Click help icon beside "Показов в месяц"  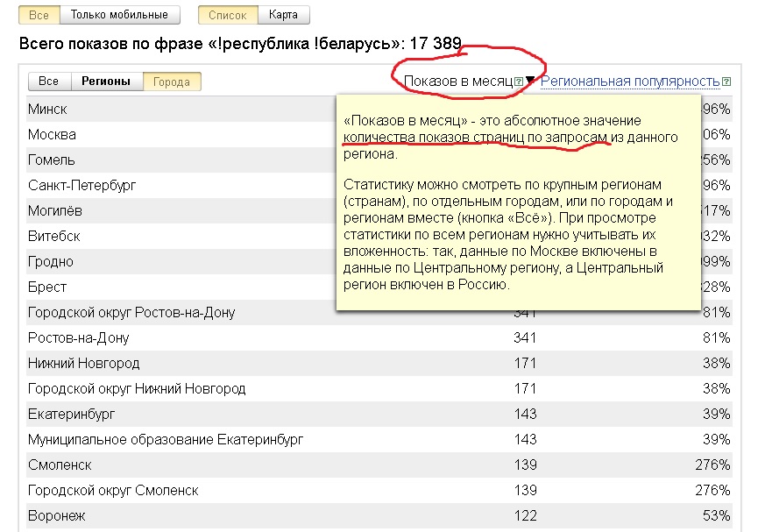tap(519, 82)
